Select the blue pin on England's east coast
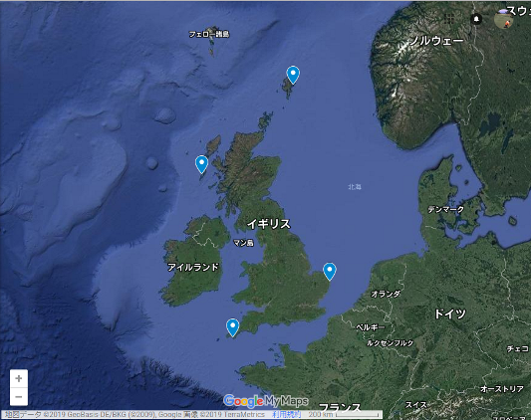Image resolution: width=531 pixels, height=420 pixels. (x=330, y=272)
